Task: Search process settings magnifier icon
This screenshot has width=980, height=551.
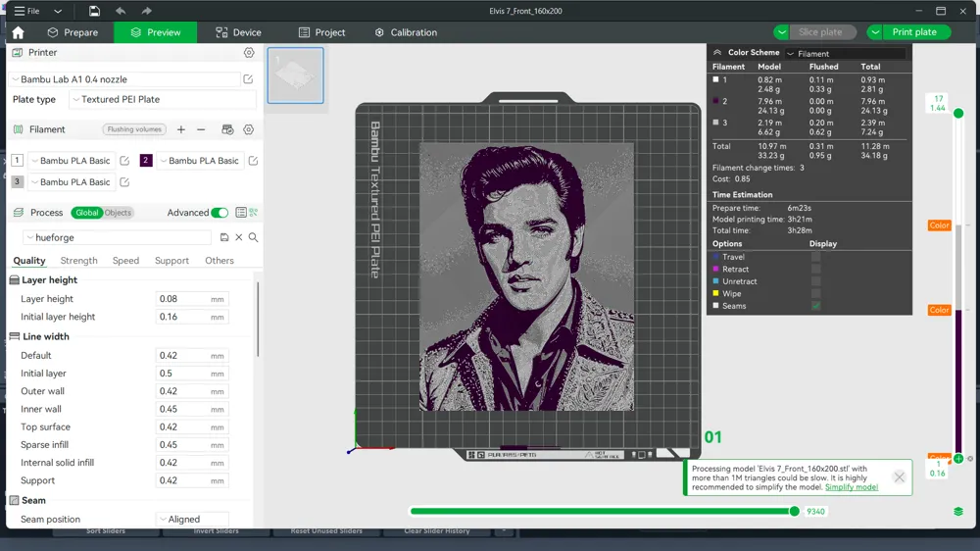Action: click(253, 237)
